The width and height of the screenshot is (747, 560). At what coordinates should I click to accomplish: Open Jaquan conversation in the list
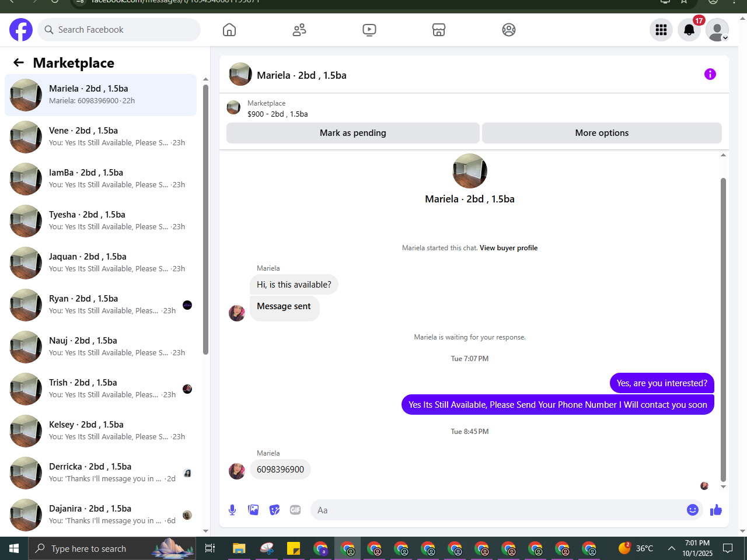pos(100,263)
